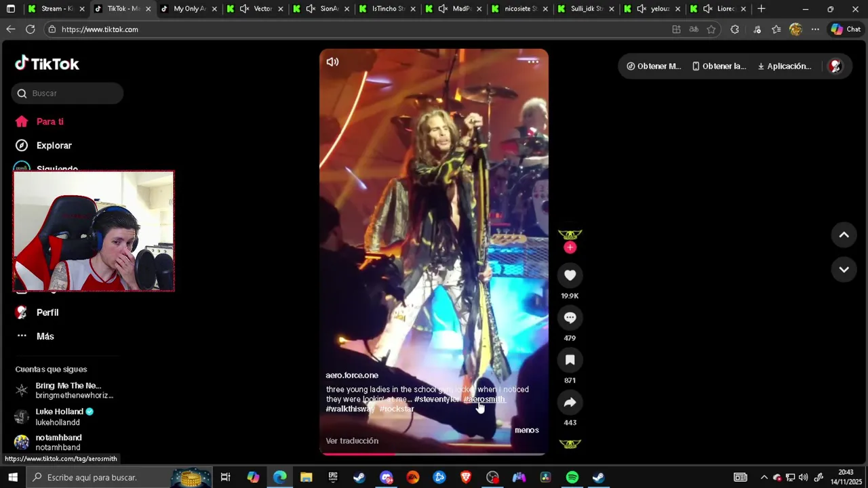
Task: Open Task View from the taskbar
Action: click(x=226, y=477)
